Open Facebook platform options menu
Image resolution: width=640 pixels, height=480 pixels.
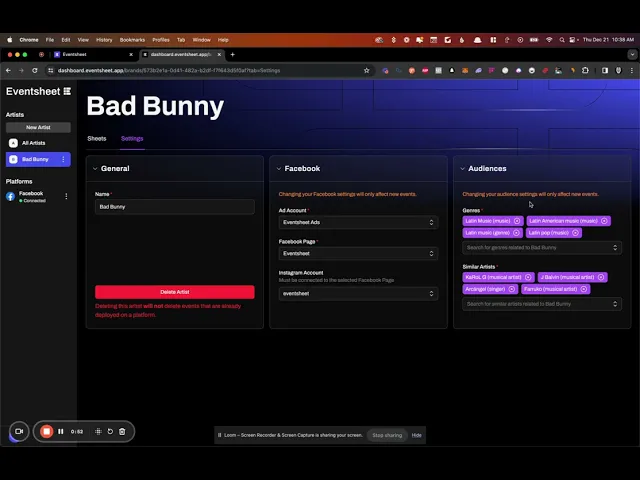pyautogui.click(x=66, y=196)
